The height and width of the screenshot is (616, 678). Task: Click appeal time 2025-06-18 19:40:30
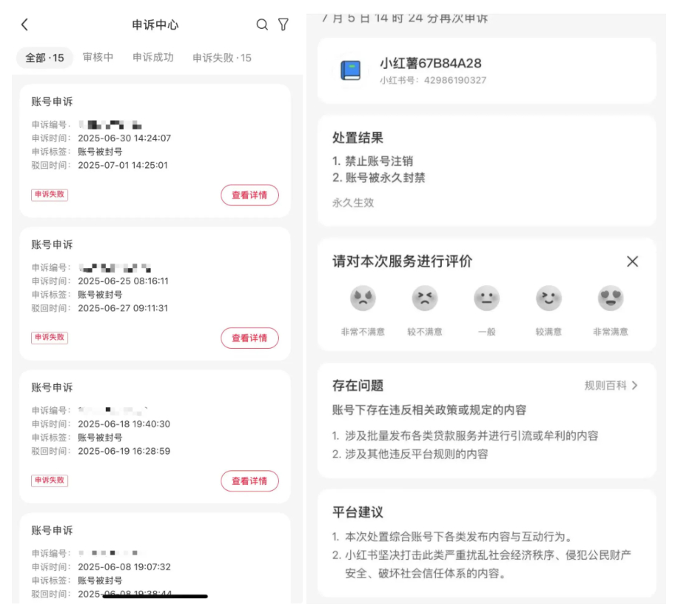(x=124, y=424)
